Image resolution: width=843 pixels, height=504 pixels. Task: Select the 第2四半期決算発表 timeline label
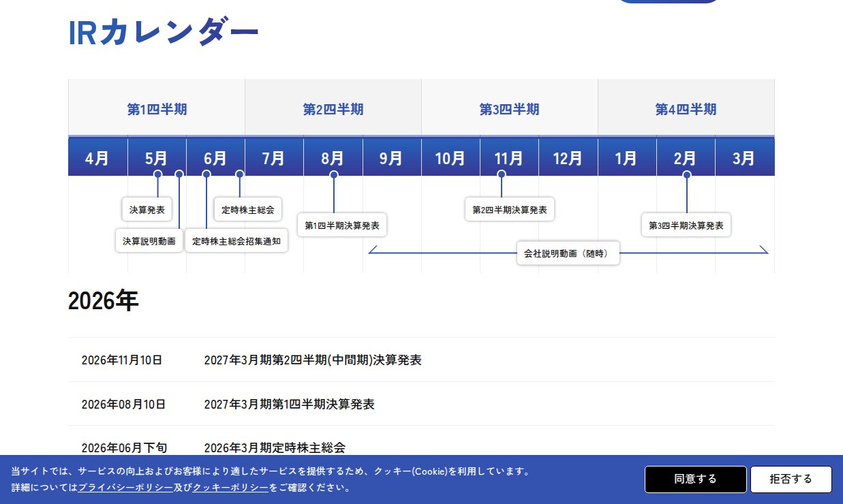(510, 210)
